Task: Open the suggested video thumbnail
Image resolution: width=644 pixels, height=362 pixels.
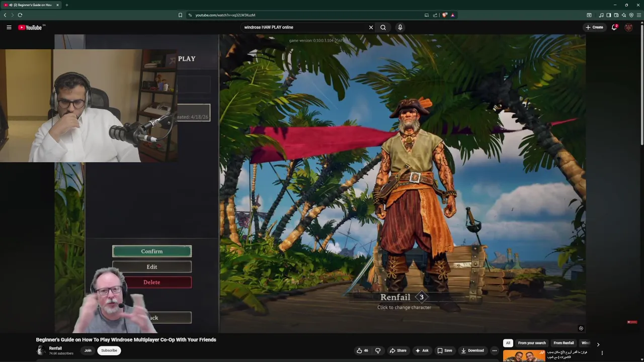Action: click(x=524, y=356)
